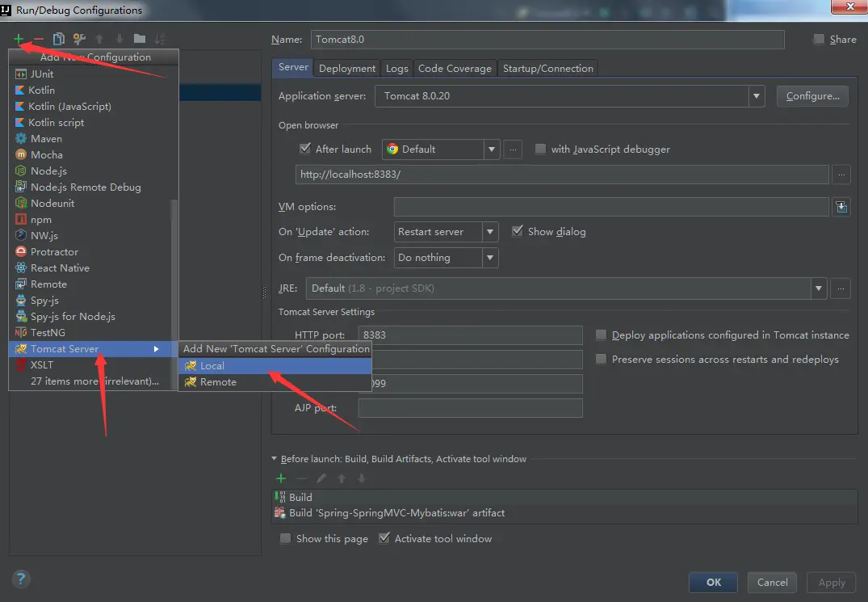Open On frame deactivation dropdown
The width and height of the screenshot is (868, 602).
click(x=490, y=258)
